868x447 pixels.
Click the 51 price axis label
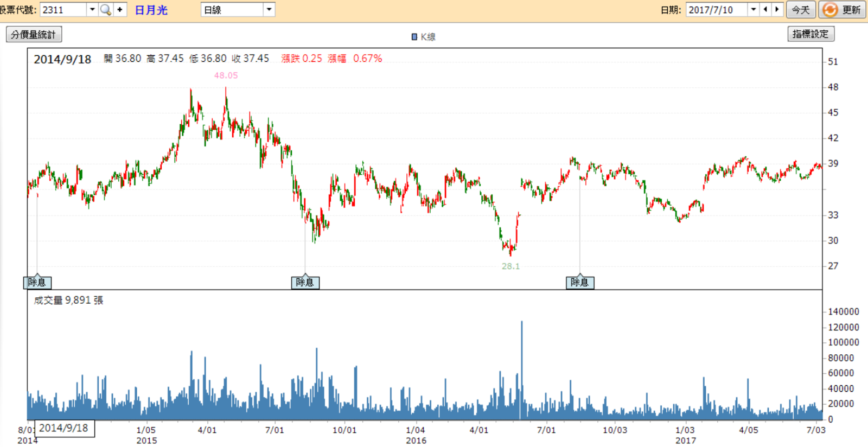click(x=833, y=62)
